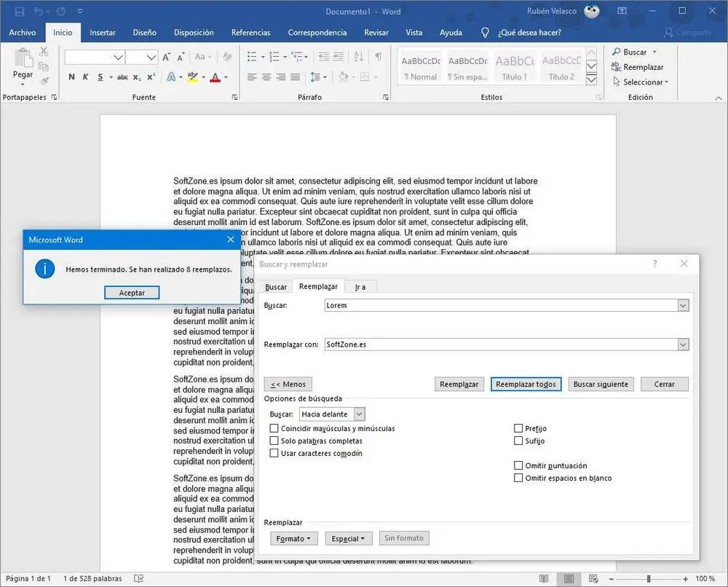Toggle Usar caracteres comodín checkbox

click(x=274, y=453)
